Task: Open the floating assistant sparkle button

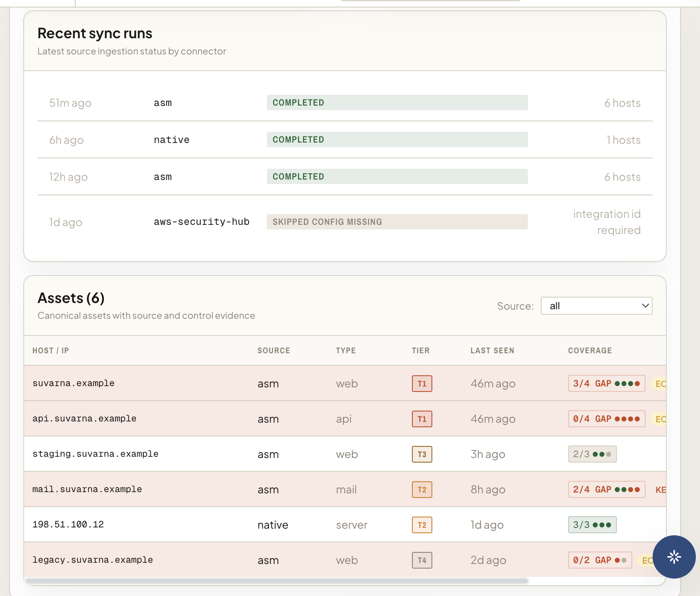Action: (674, 557)
